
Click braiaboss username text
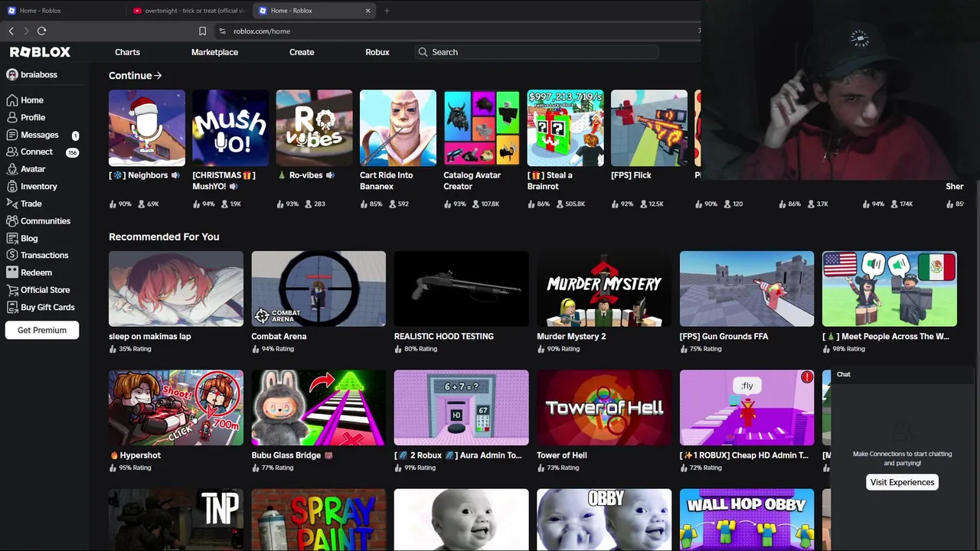(39, 75)
